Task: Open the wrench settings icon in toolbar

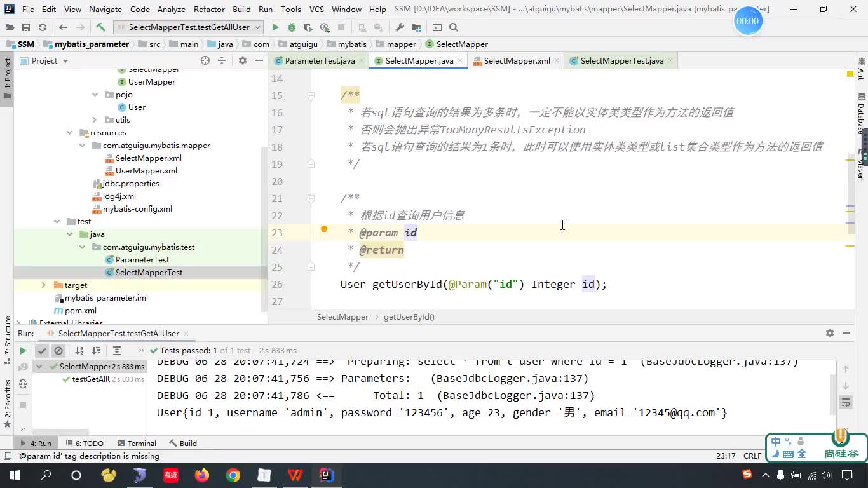Action: point(400,27)
